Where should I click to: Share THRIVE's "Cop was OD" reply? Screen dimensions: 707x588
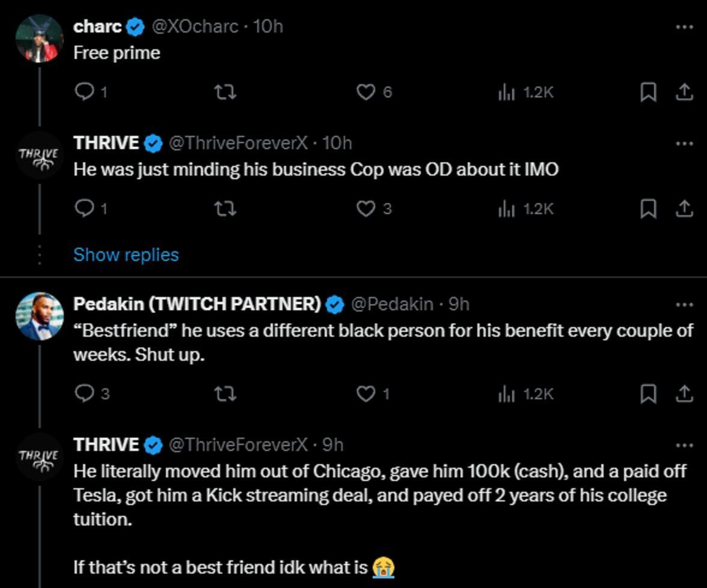[x=684, y=209]
